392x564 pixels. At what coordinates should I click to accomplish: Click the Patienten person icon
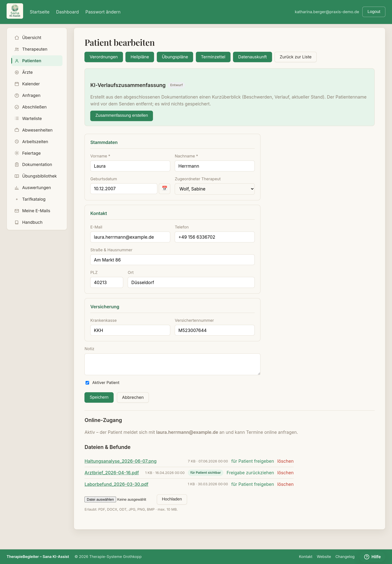click(17, 61)
